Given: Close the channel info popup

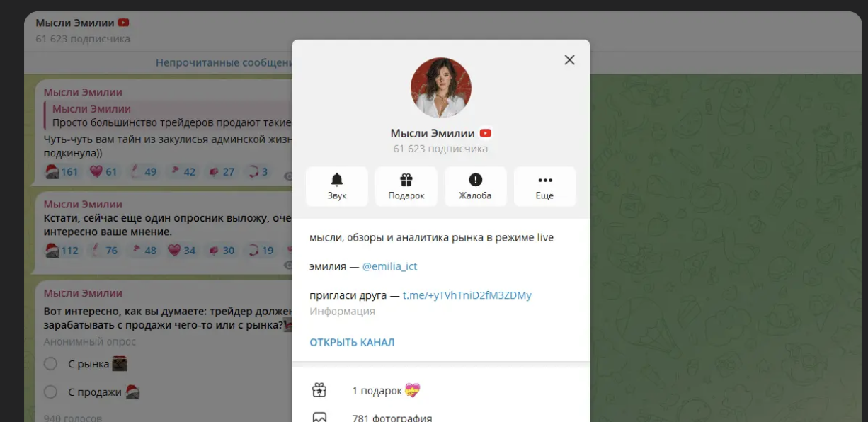Looking at the screenshot, I should [x=569, y=60].
